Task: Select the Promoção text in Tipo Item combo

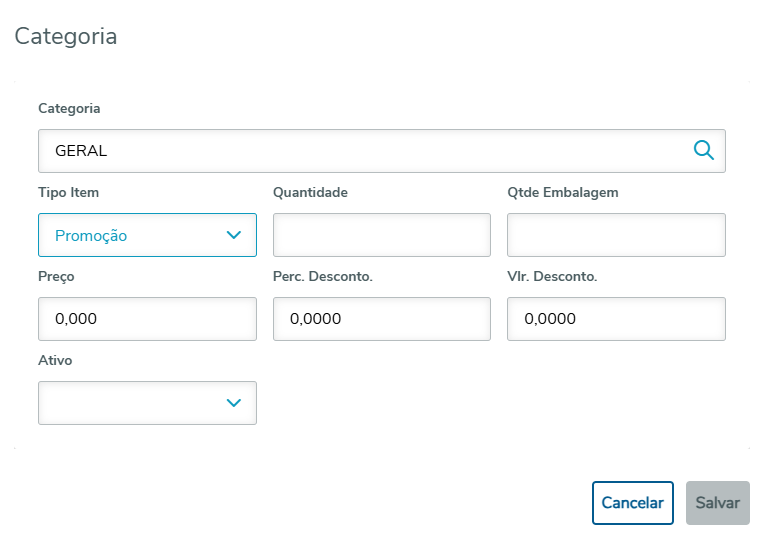Action: pos(92,236)
